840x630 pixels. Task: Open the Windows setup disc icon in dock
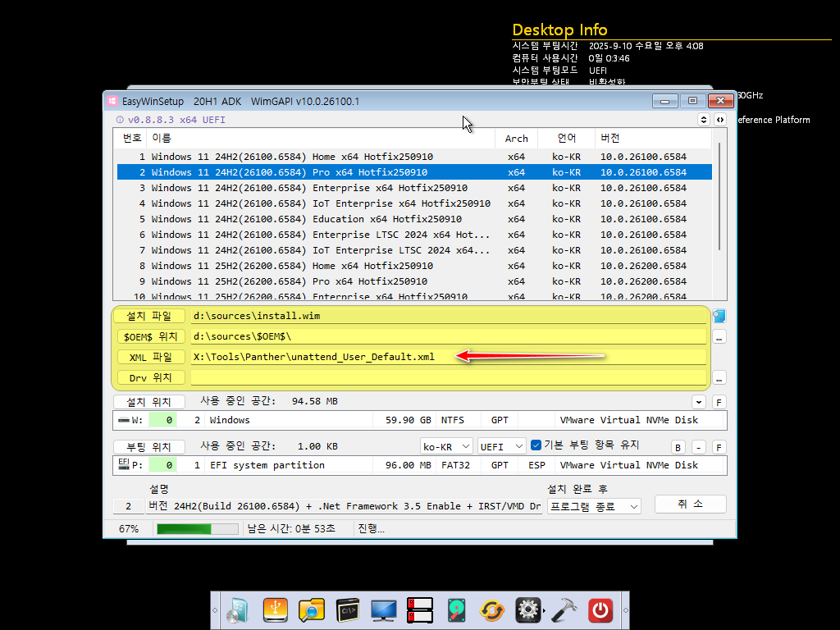[238, 610]
